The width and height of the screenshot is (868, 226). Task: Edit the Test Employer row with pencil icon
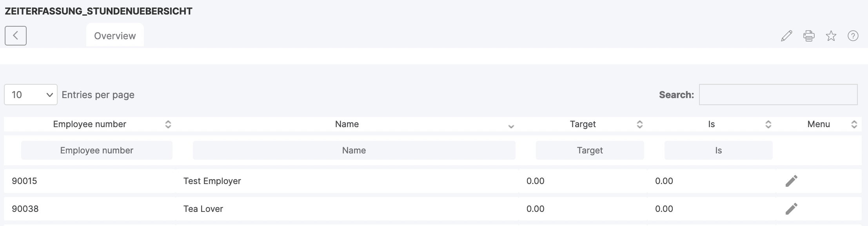point(791,181)
